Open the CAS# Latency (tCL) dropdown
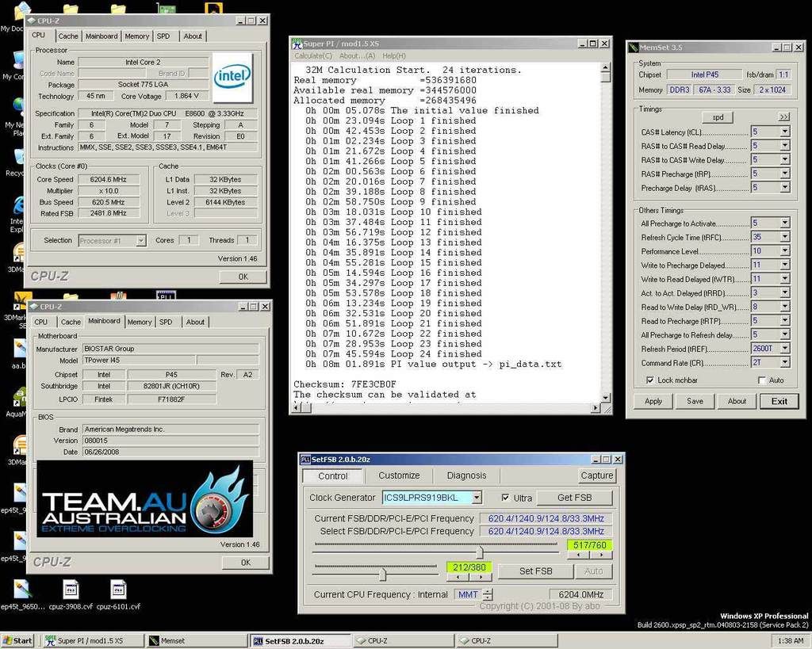Image resolution: width=812 pixels, height=649 pixels. (x=785, y=132)
